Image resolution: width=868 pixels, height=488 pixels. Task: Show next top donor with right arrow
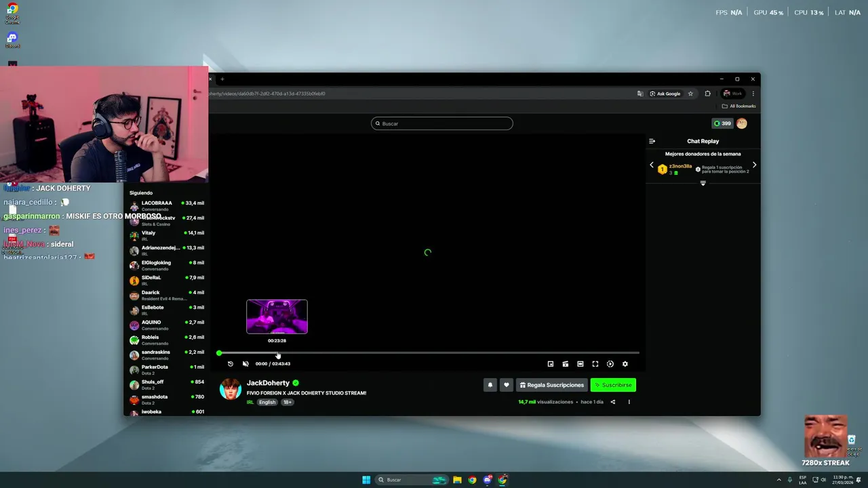coord(754,165)
